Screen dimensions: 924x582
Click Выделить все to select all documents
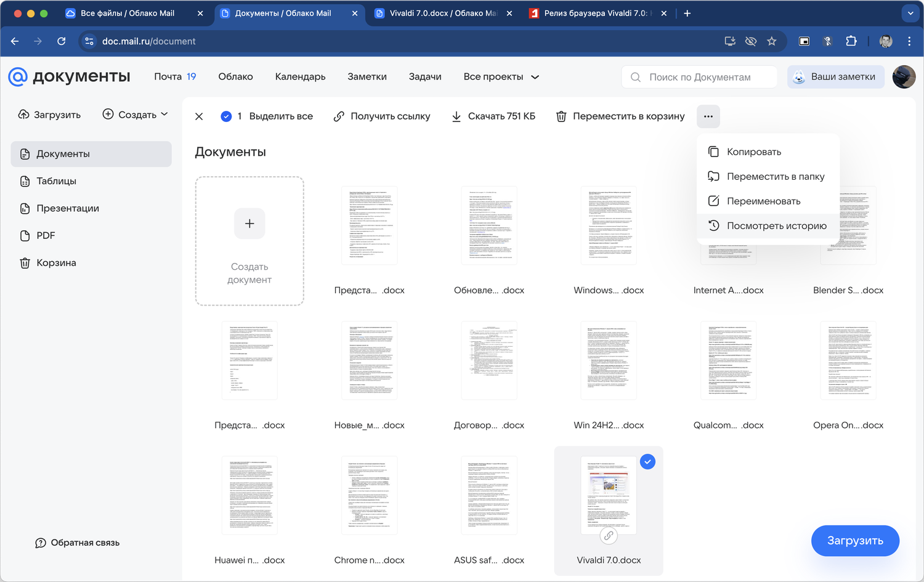click(281, 116)
